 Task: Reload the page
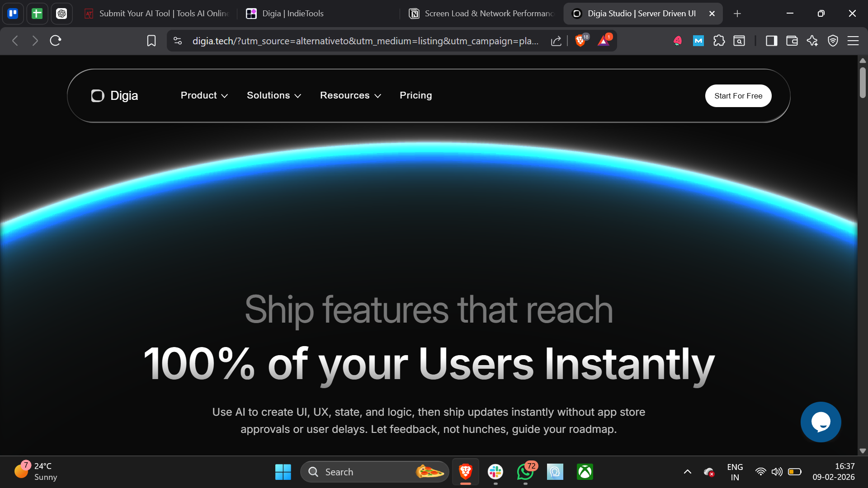coord(56,41)
